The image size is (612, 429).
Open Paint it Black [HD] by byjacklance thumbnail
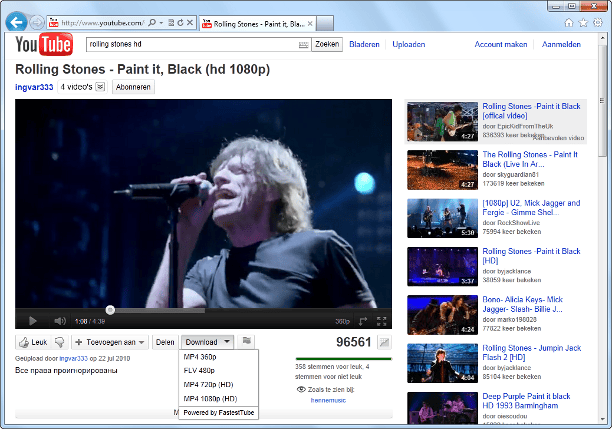[x=442, y=267]
